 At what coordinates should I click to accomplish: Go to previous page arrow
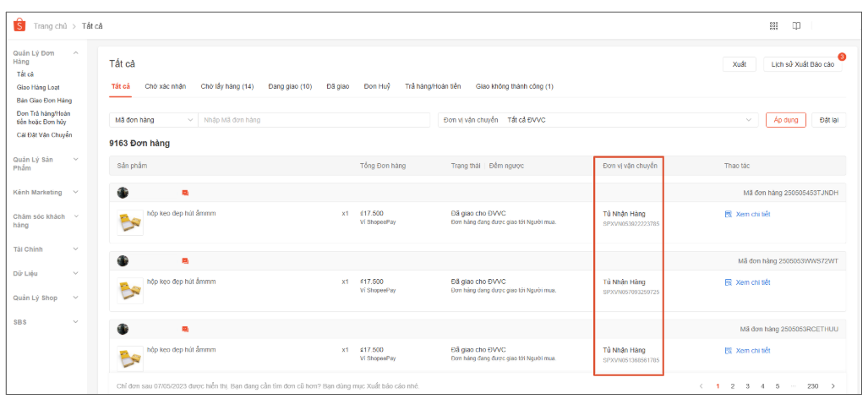pos(701,386)
